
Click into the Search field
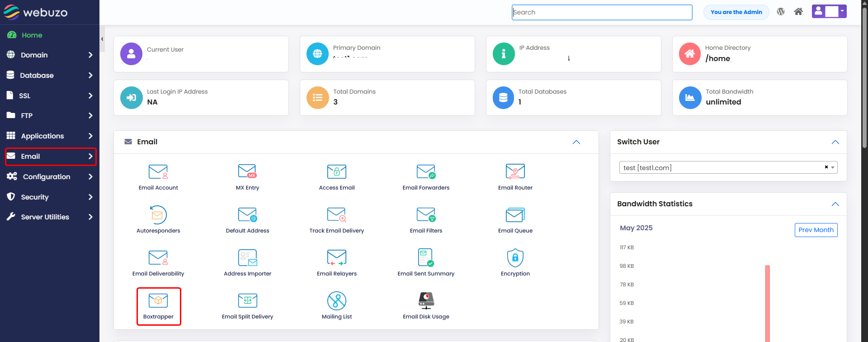tap(602, 12)
